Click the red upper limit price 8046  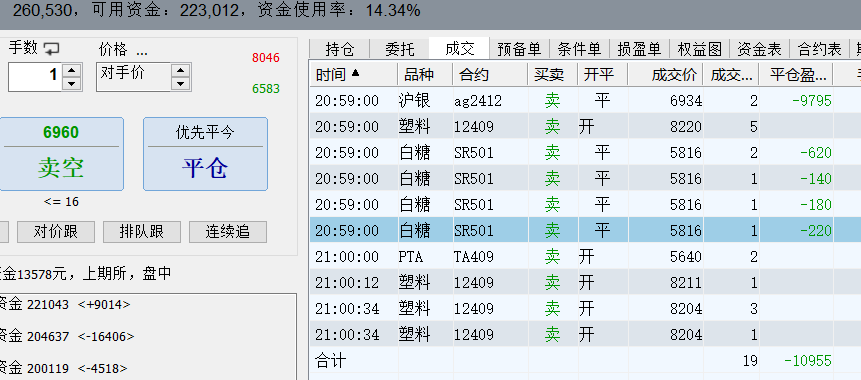[266, 58]
